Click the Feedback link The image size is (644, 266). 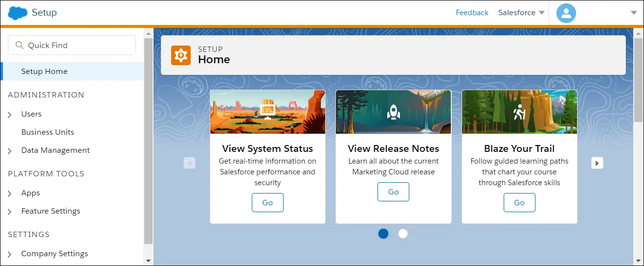point(472,13)
